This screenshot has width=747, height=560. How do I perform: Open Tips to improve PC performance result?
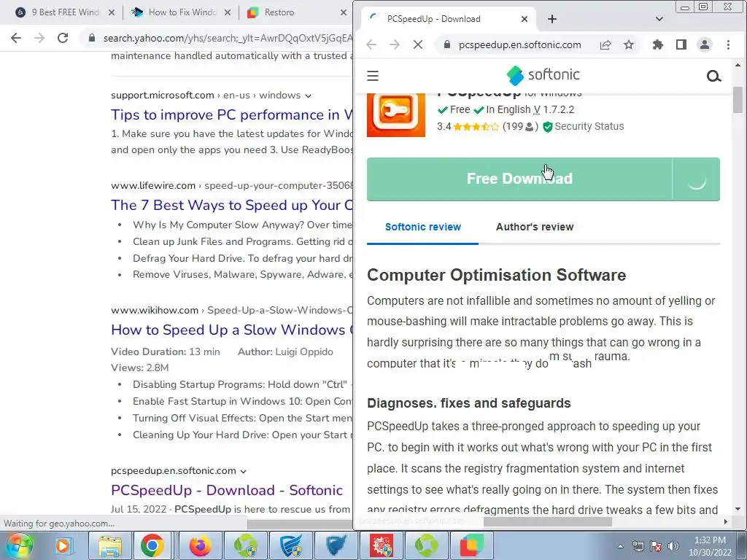point(232,114)
